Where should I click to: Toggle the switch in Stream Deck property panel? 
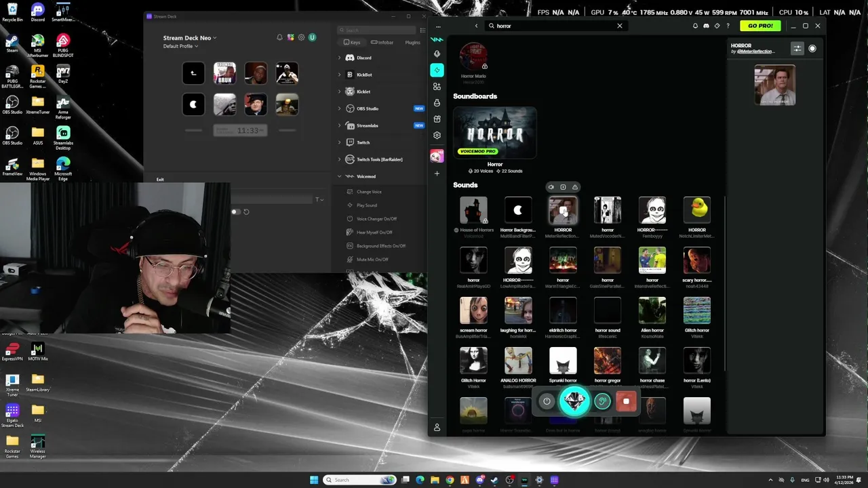[235, 211]
